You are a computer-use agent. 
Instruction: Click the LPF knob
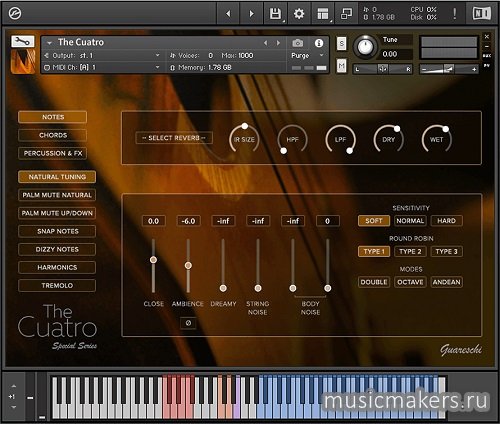tap(340, 139)
